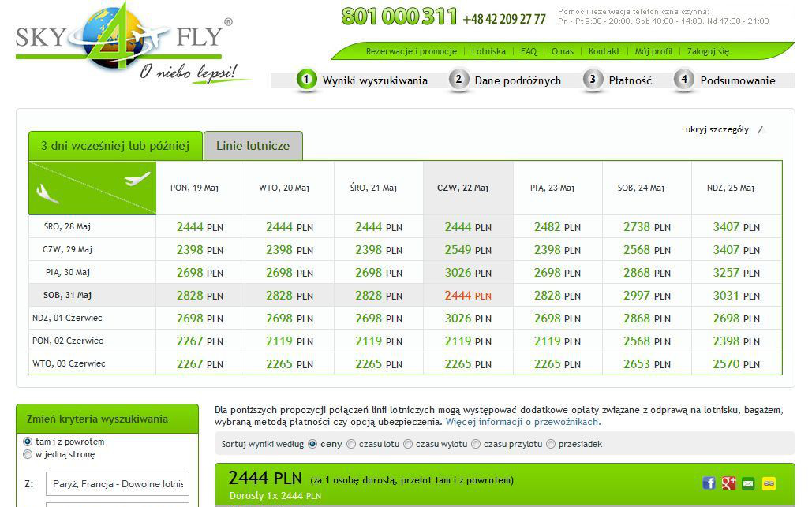812x507 pixels.
Task: Open 'Rezerwacje i promocje' menu item
Action: [411, 51]
